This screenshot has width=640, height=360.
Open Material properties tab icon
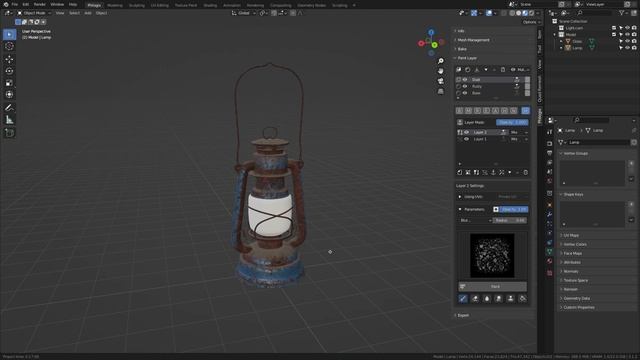(550, 261)
